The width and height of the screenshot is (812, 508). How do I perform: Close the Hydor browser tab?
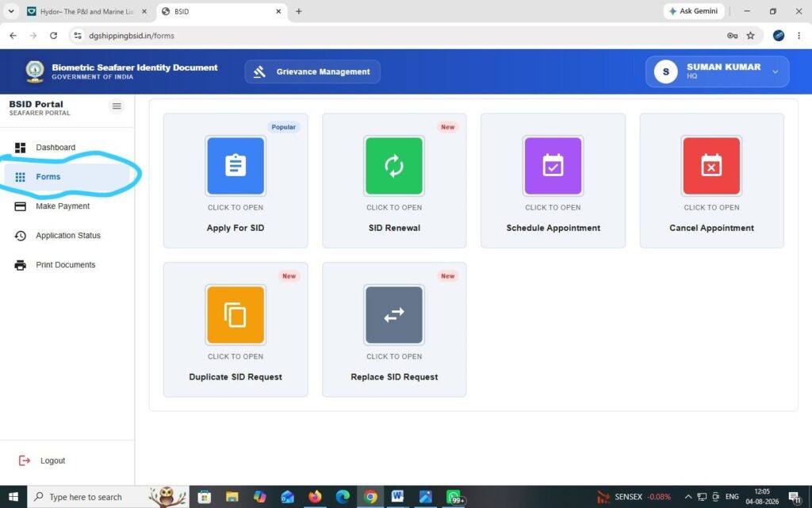coord(144,11)
